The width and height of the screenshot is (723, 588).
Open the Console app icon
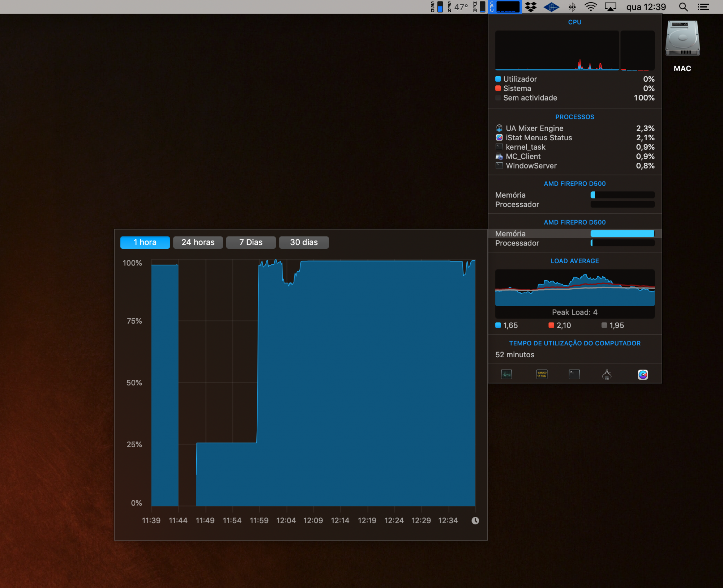[x=542, y=374]
